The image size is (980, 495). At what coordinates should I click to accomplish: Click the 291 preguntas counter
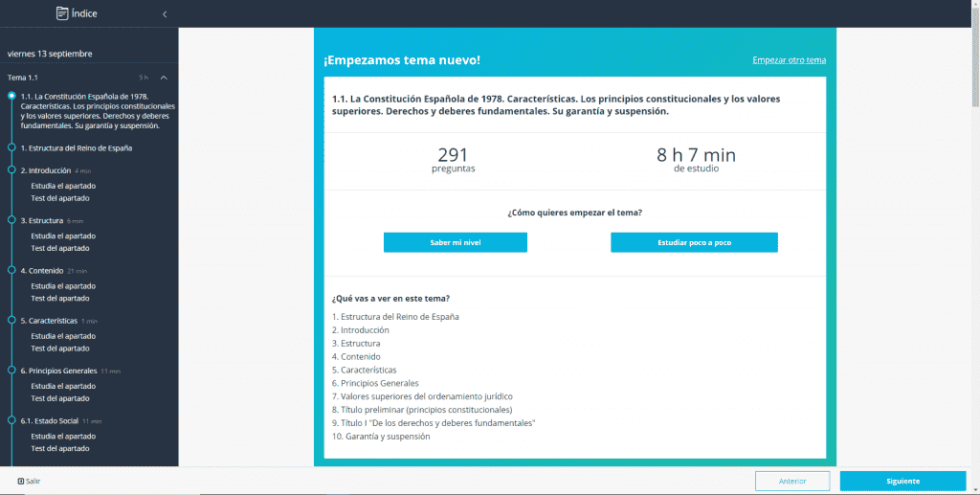point(453,159)
